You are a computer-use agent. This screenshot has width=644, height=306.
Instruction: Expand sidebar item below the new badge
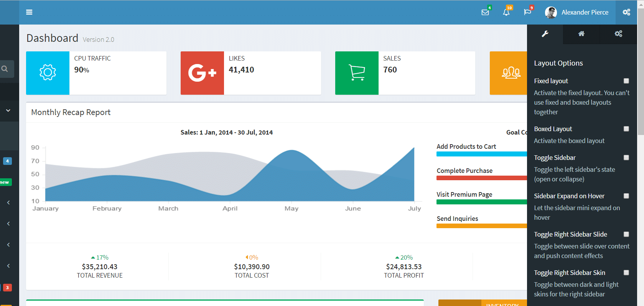8,202
